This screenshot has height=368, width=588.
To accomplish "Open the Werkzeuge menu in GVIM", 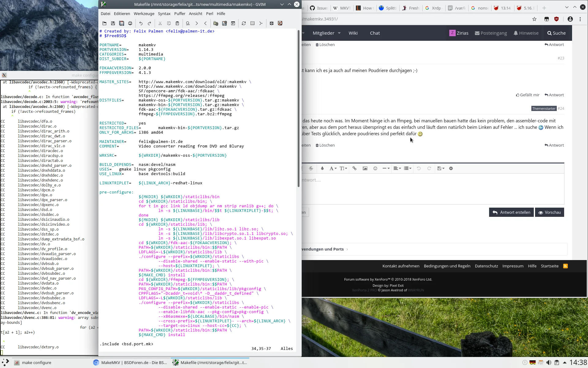I will pos(144,13).
